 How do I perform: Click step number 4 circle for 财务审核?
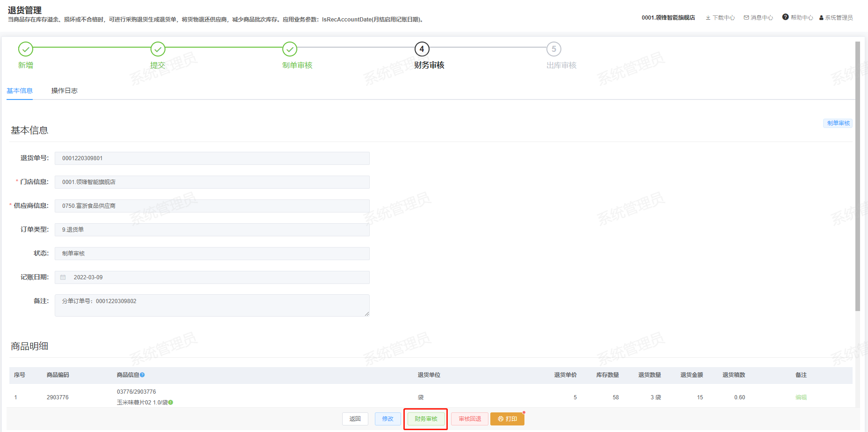422,49
